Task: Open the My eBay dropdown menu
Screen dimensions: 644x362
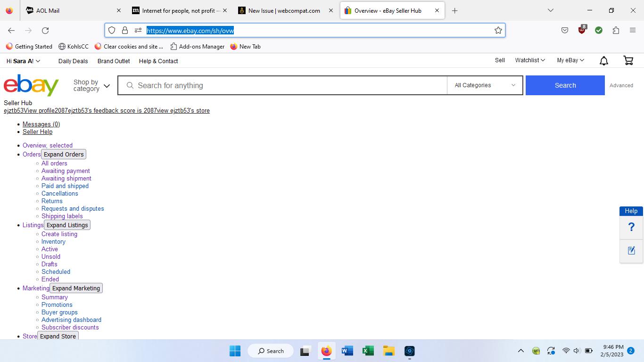Action: tap(570, 60)
